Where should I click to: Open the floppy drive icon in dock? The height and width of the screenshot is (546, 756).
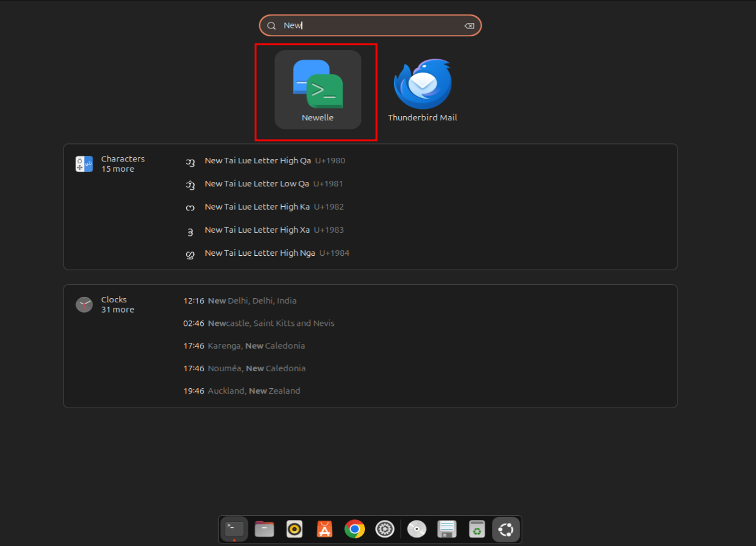447,529
